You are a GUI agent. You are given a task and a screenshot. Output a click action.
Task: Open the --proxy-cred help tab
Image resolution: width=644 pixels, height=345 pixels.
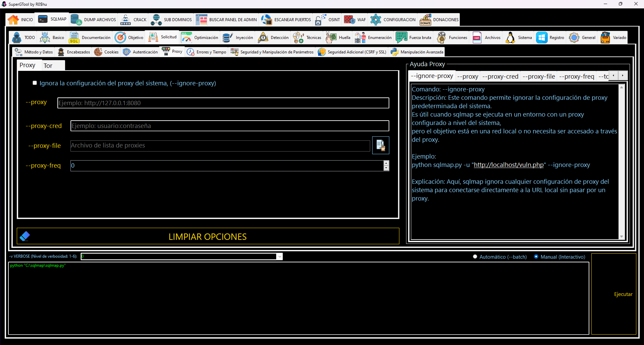[500, 77]
